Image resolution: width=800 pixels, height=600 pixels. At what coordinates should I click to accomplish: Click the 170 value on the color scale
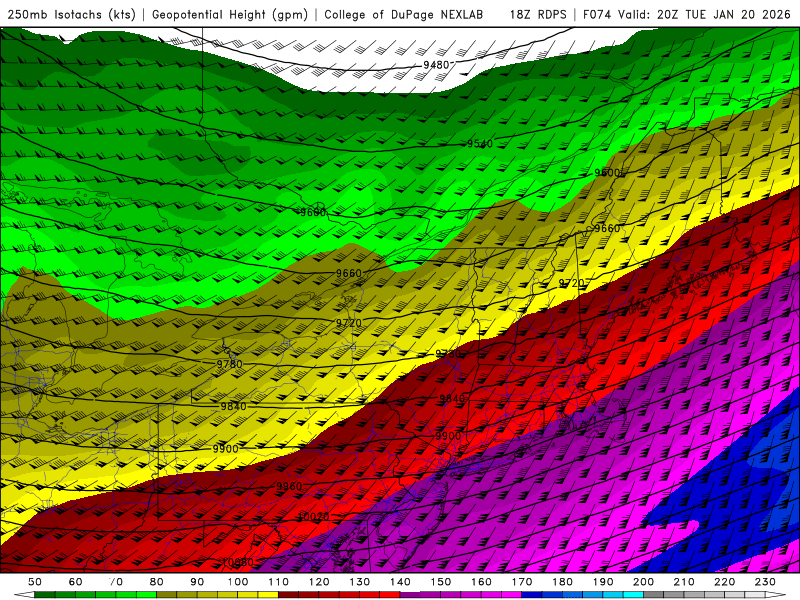coord(522,582)
